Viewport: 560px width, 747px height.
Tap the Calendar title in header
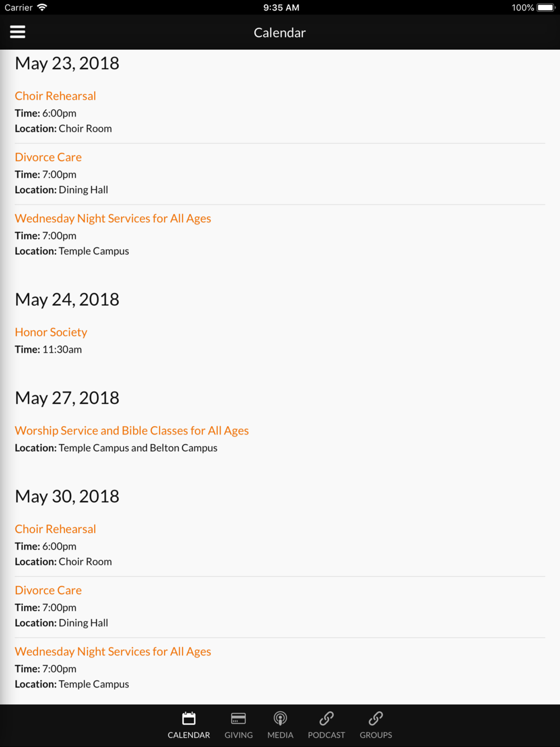pyautogui.click(x=279, y=32)
